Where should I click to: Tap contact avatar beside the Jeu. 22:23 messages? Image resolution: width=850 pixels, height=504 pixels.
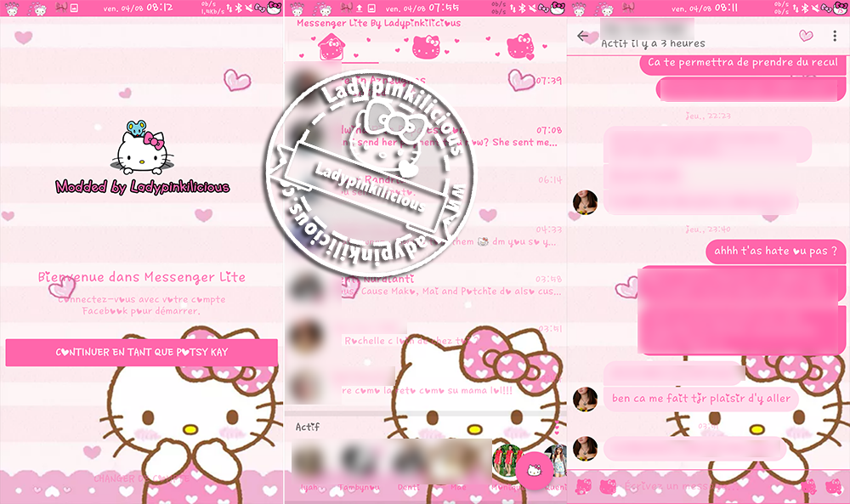pyautogui.click(x=585, y=202)
